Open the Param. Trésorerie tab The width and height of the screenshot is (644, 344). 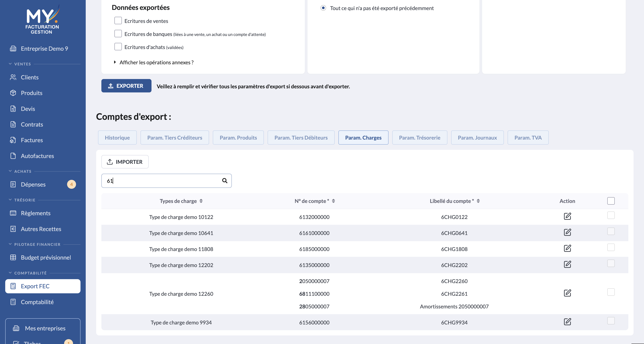419,138
